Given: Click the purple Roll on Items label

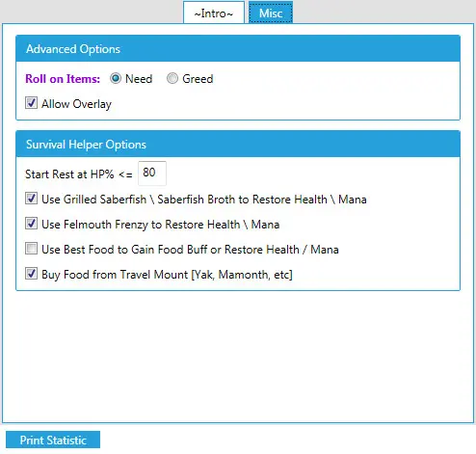Looking at the screenshot, I should pos(63,79).
